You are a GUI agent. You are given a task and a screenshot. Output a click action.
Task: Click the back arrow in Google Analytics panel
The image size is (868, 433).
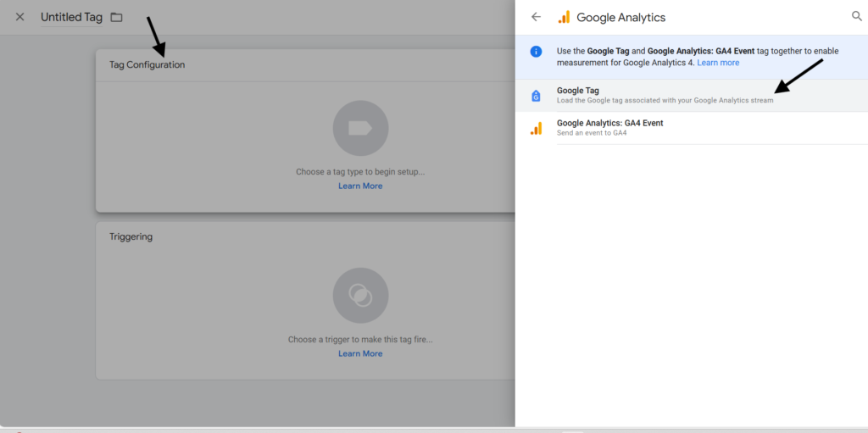[x=536, y=17]
